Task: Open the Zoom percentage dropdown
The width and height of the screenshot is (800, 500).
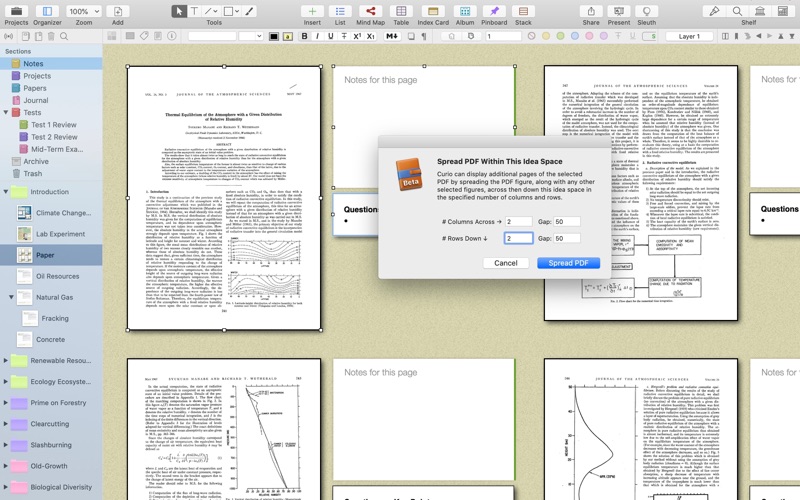Action: pos(84,11)
